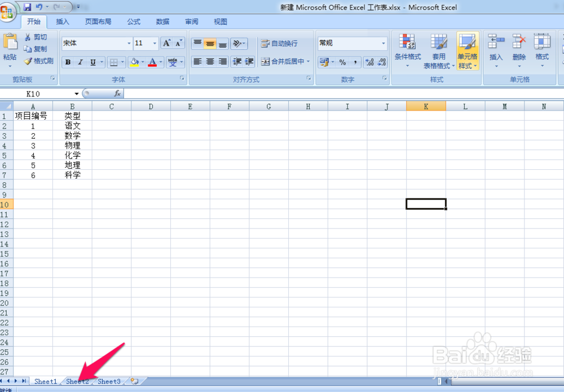The height and width of the screenshot is (392, 564).
Task: Set top vertical alignment
Action: click(x=197, y=43)
